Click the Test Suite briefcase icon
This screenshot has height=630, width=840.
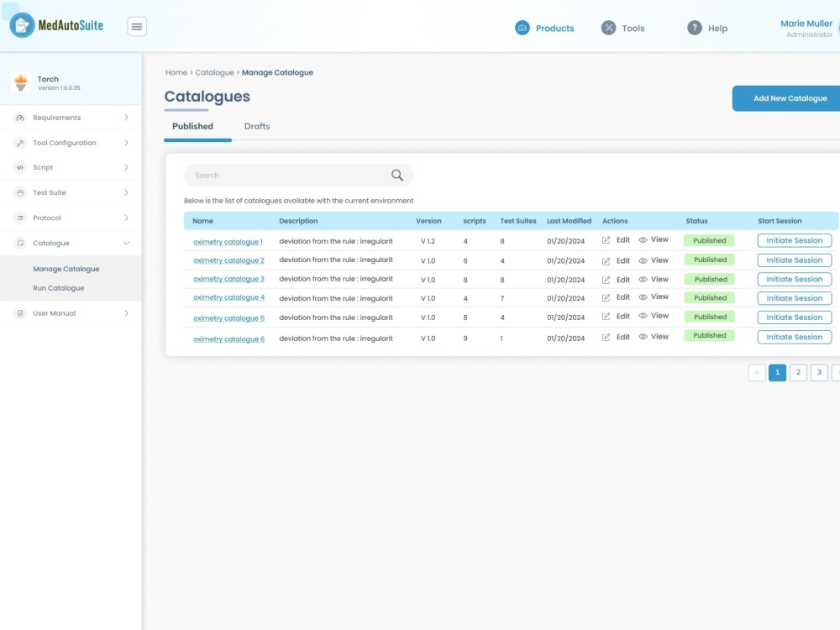click(x=20, y=193)
